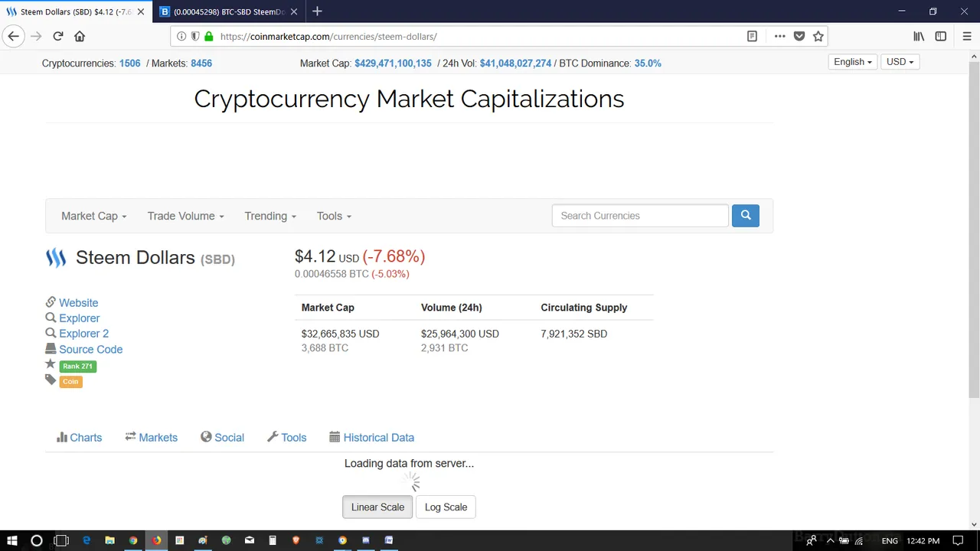The width and height of the screenshot is (980, 551).
Task: Click the 24h Vol value link
Action: 515,64
